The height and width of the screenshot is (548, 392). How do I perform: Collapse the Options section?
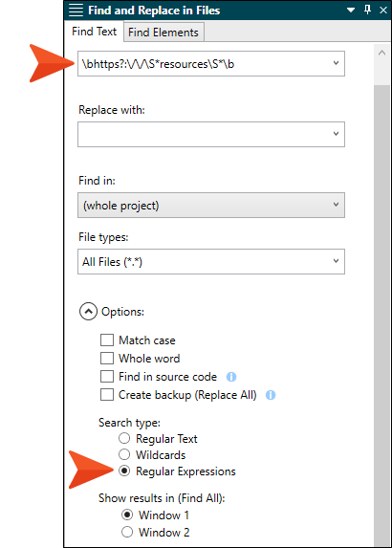[88, 312]
